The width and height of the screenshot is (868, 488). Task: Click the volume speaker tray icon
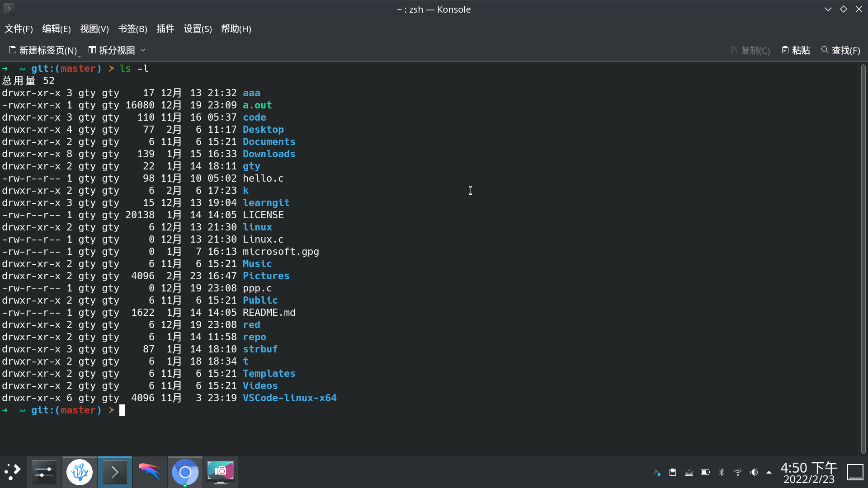754,472
